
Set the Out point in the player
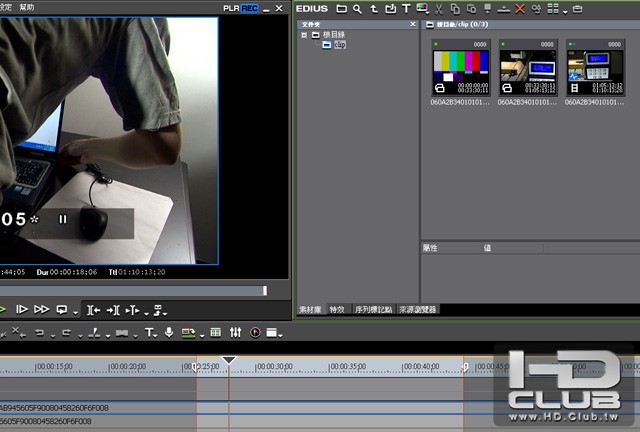pyautogui.click(x=113, y=310)
